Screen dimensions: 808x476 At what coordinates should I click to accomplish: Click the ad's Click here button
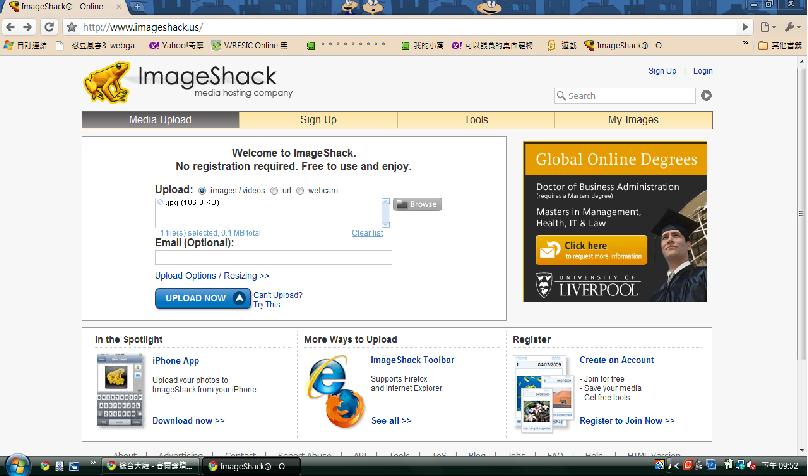[x=591, y=250]
